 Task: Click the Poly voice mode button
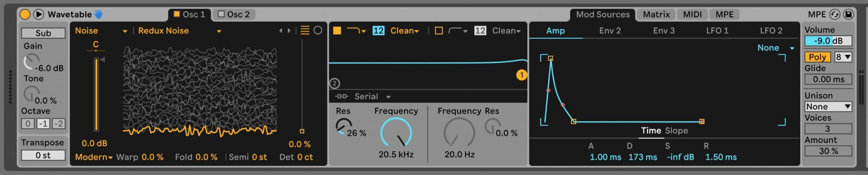(817, 57)
